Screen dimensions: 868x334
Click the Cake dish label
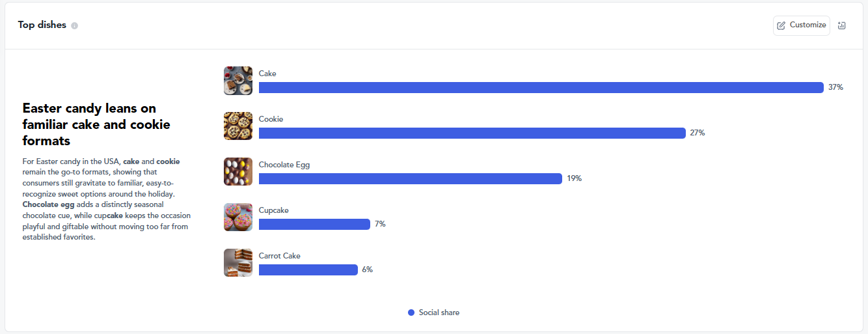pyautogui.click(x=267, y=74)
